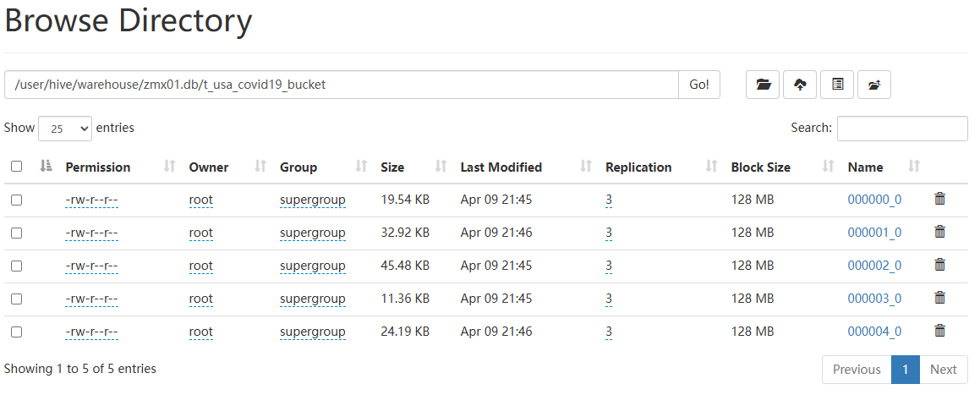Remove file 000004_0 using trash icon
Viewport: 980px width, 395px height.
pos(939,331)
